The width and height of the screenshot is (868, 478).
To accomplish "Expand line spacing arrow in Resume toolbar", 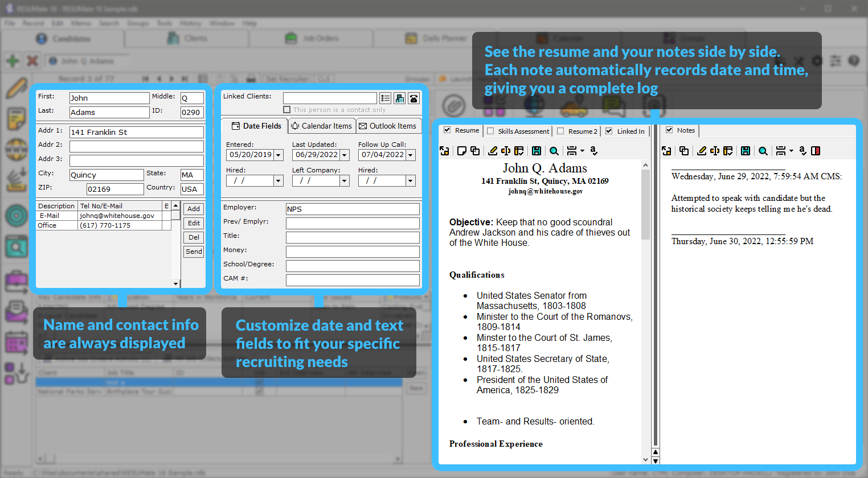I will [x=582, y=151].
